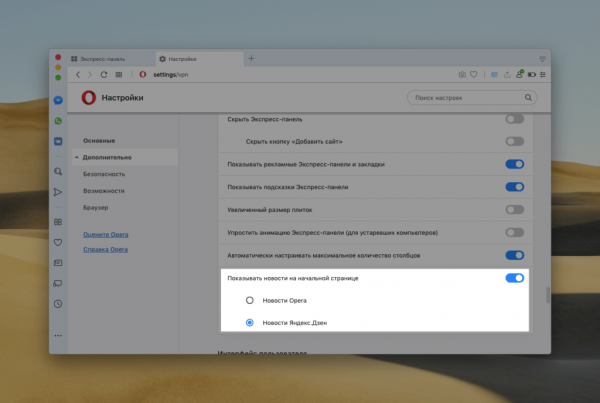This screenshot has height=403, width=600.
Task: Enable 'Упростить анимацию Экспресс-панели' switch
Action: point(515,233)
